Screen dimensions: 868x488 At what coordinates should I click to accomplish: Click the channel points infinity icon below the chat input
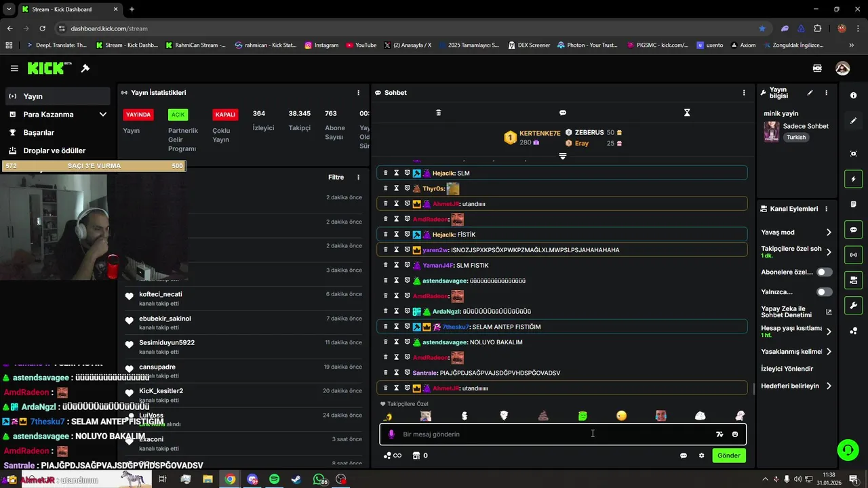(x=393, y=455)
